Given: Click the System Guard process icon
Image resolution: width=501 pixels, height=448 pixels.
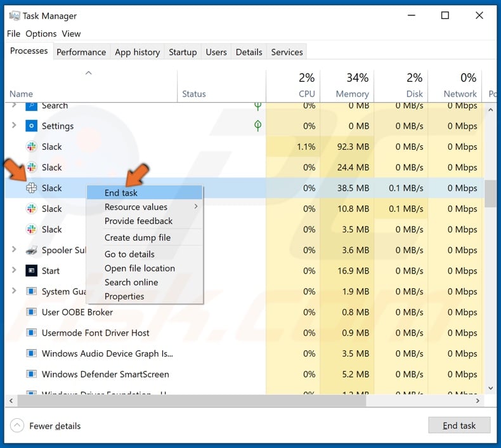Looking at the screenshot, I should tap(31, 291).
